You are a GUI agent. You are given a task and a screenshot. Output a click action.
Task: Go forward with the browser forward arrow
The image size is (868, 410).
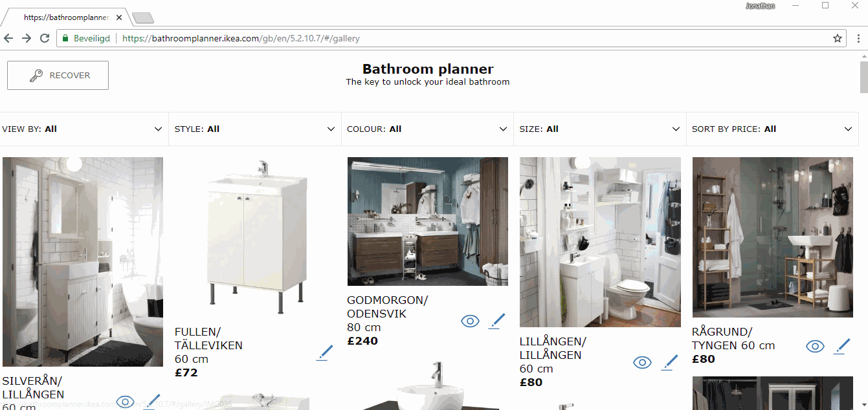[x=27, y=38]
